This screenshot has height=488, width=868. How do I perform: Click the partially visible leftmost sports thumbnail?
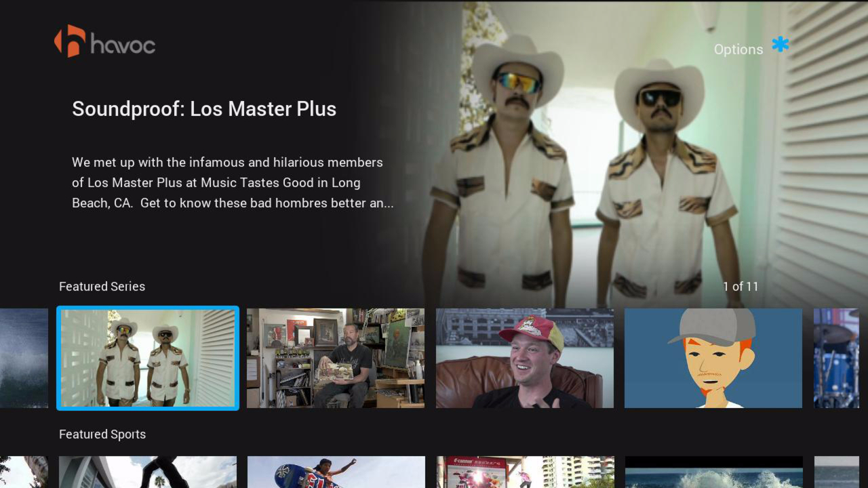[x=24, y=472]
